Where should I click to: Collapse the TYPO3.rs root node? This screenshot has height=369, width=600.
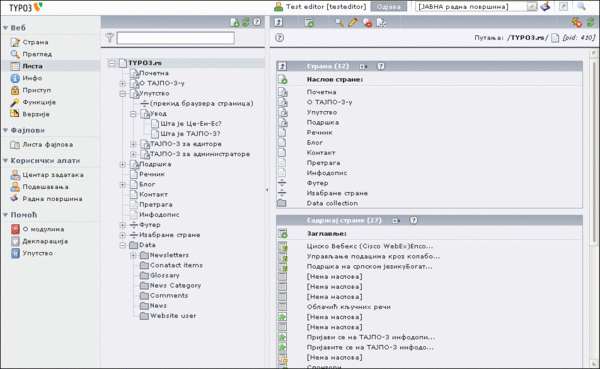coord(112,63)
